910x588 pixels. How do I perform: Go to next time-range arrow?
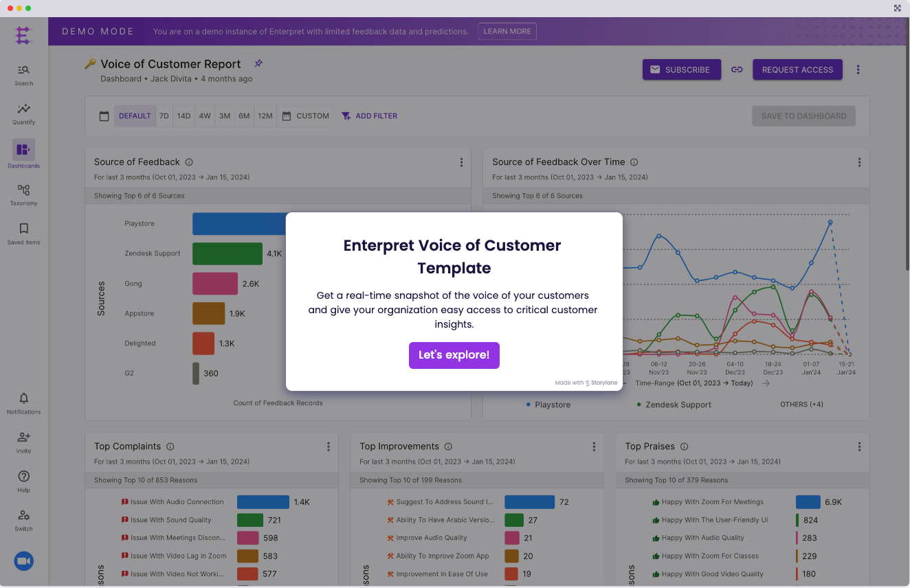click(766, 383)
